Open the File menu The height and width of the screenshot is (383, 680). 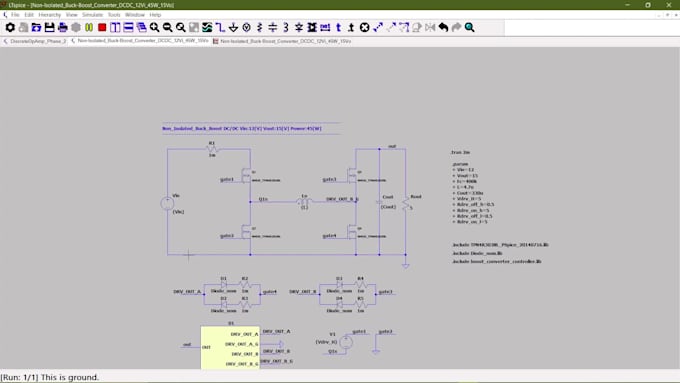[x=15, y=15]
